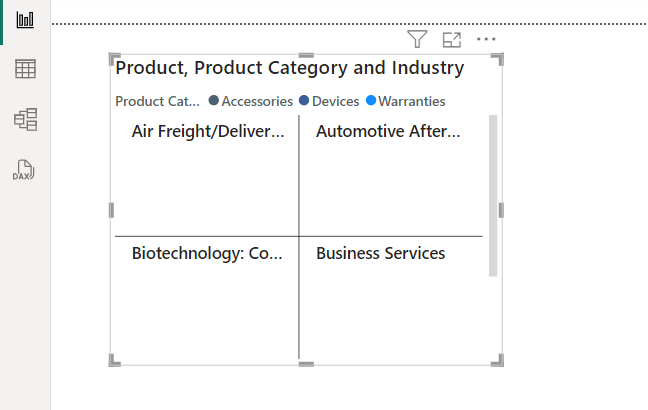Image resolution: width=648 pixels, height=410 pixels.
Task: Open the Table view
Action: [25, 69]
